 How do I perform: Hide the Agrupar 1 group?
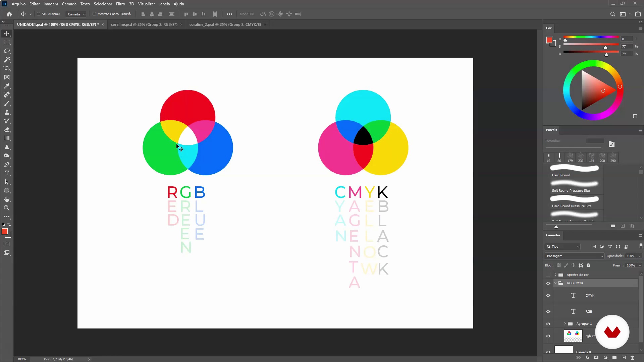pos(548,324)
